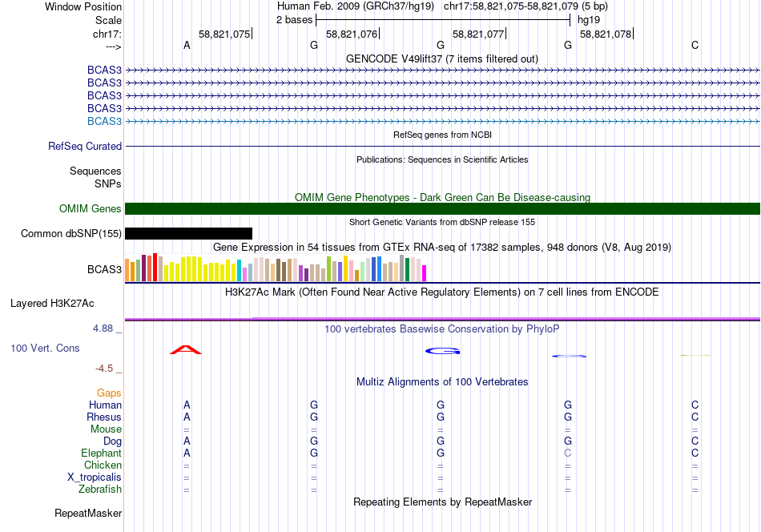
Task: Click the large blue G conservation logo
Action: 443,351
